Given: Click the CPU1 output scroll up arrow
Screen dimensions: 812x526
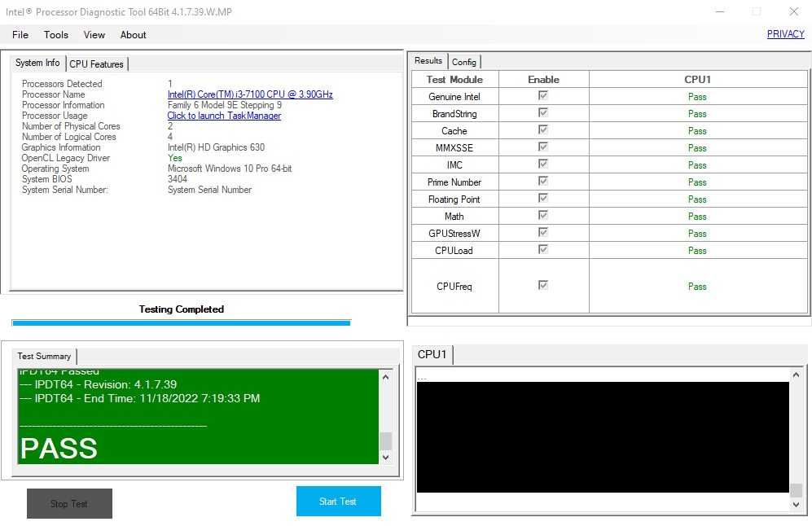Looking at the screenshot, I should click(x=796, y=375).
